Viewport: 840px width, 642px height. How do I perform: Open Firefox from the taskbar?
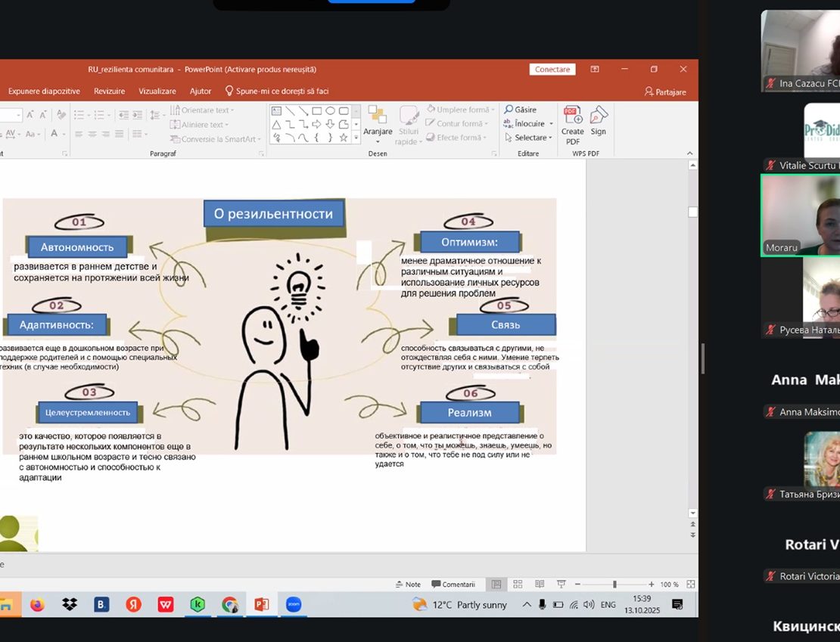click(x=37, y=605)
